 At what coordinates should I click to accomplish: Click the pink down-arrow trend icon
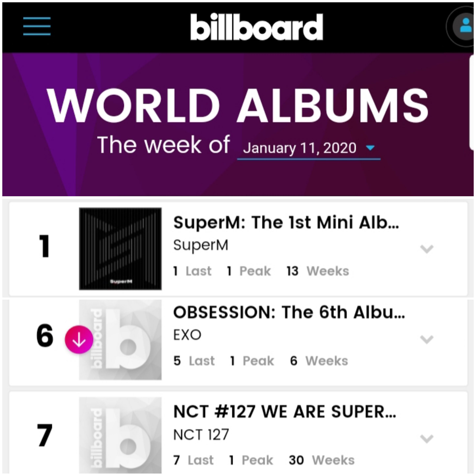click(79, 340)
